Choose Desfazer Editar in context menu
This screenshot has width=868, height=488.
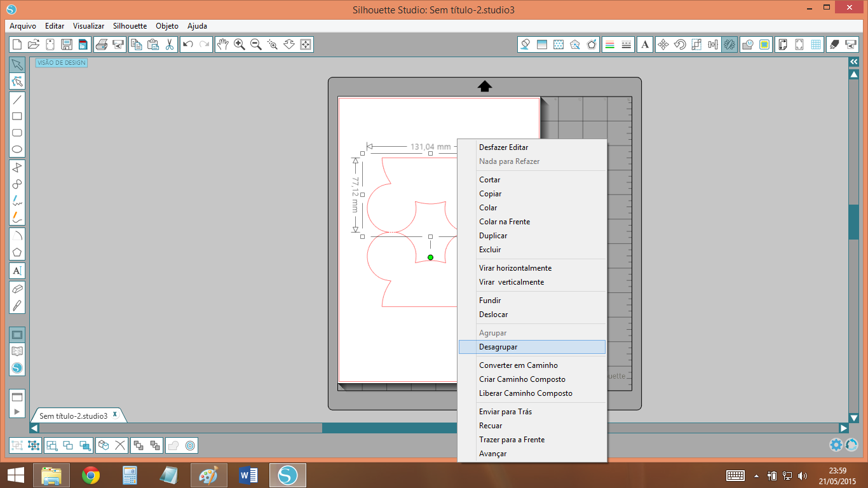point(532,147)
